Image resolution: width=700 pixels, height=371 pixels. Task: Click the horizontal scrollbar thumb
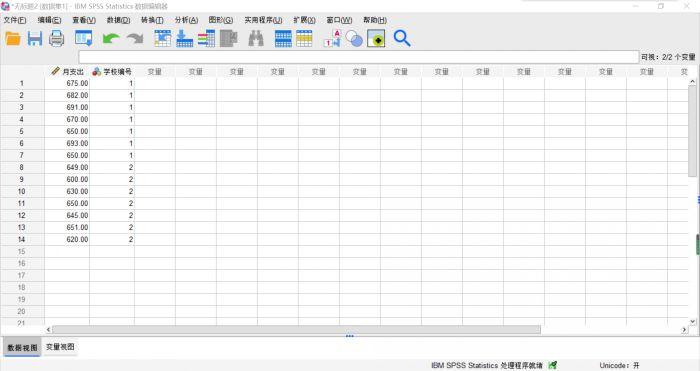[296, 329]
